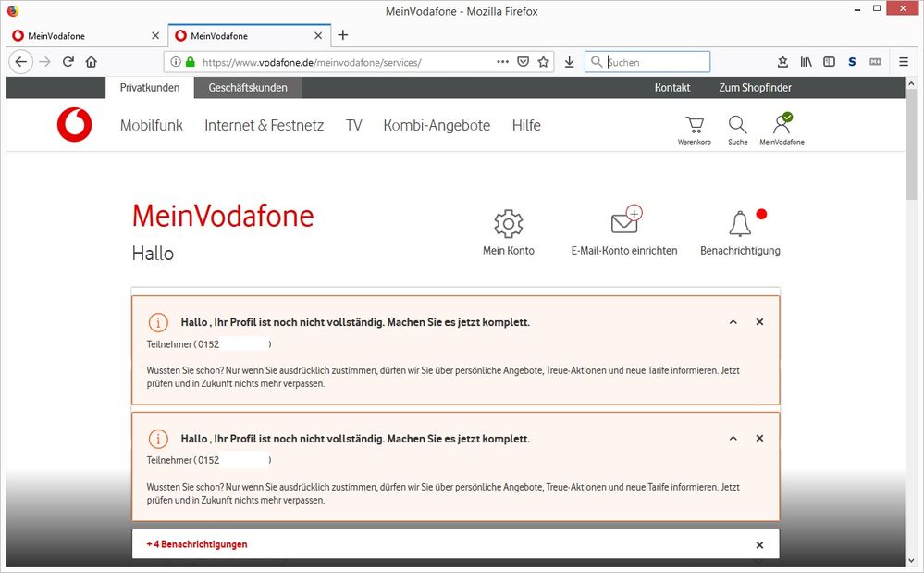Open the bookmarks menu star-tray icon
Screen dimensions: 924x573
click(x=782, y=62)
